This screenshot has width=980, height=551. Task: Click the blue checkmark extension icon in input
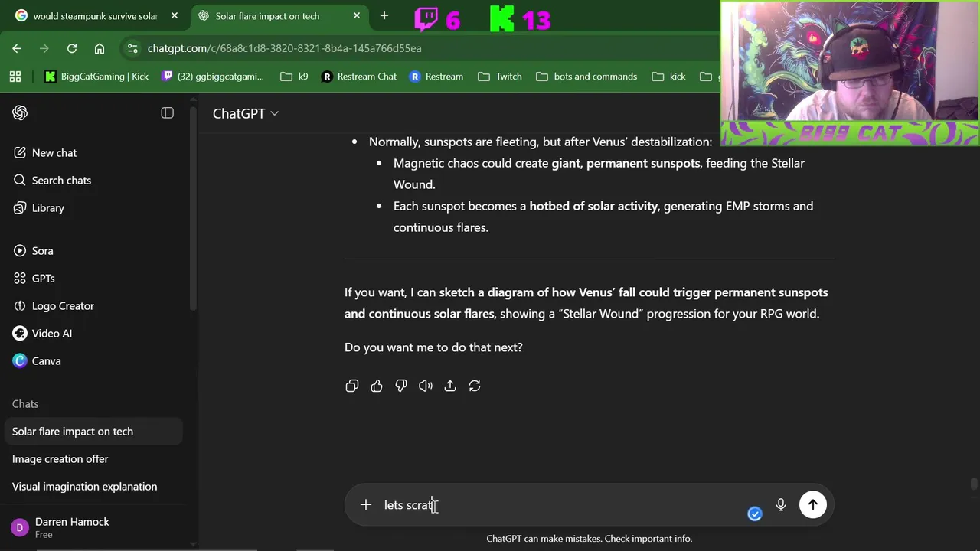pyautogui.click(x=755, y=514)
